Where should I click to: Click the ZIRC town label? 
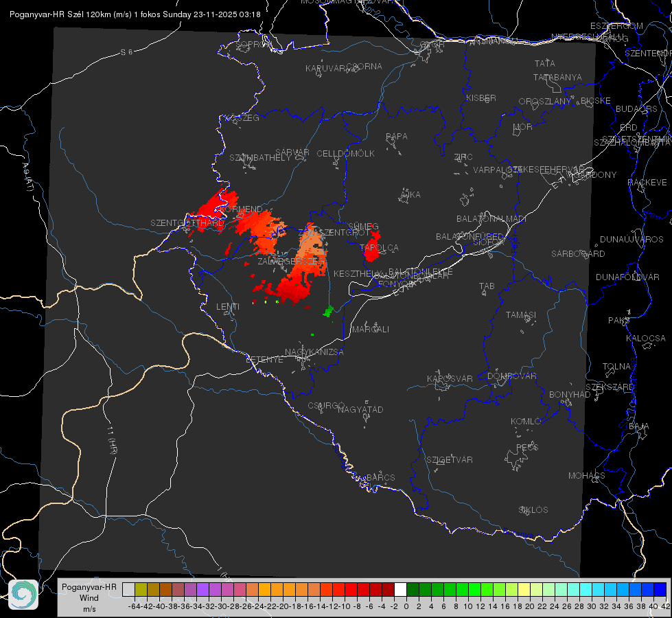point(463,157)
